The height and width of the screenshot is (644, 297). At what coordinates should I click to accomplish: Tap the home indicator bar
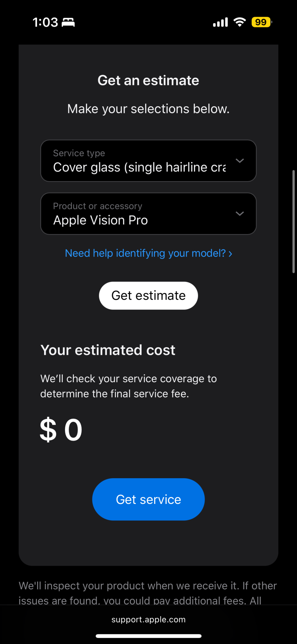click(x=148, y=636)
